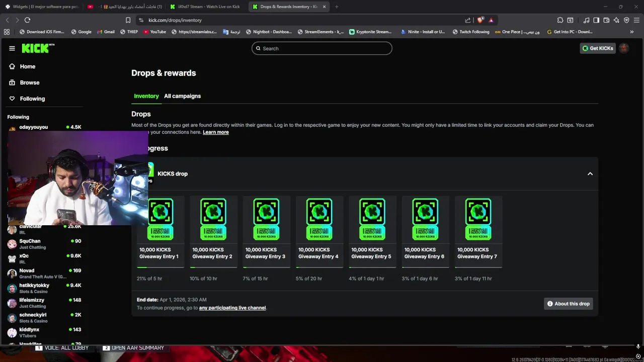
Task: Open the Kick hamburger sidebar menu
Action: coord(12,48)
